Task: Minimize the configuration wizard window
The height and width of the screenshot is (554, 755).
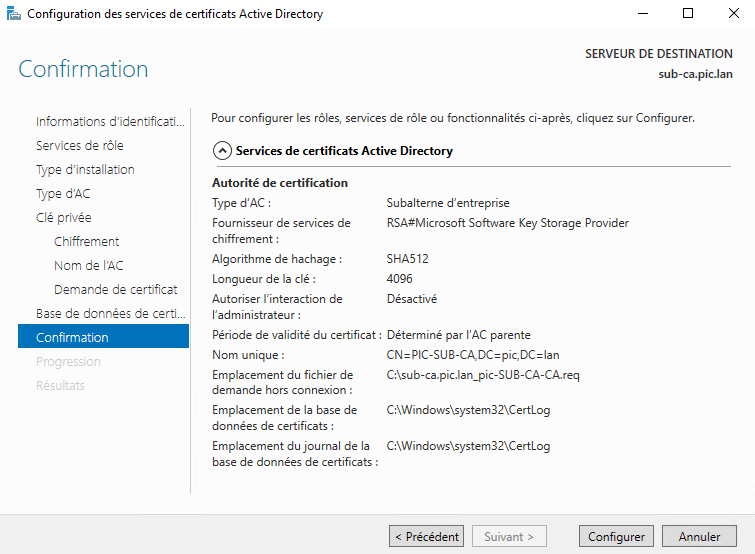Action: coord(643,13)
